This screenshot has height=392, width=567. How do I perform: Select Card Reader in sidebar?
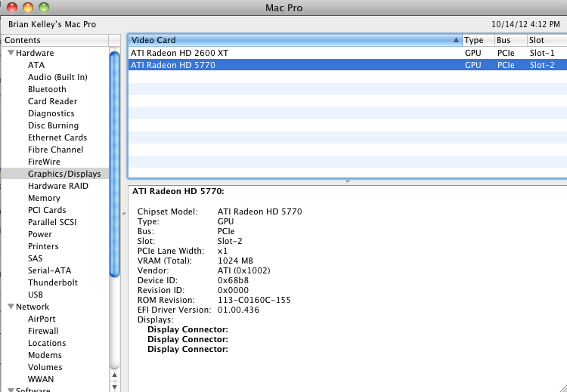(x=52, y=101)
